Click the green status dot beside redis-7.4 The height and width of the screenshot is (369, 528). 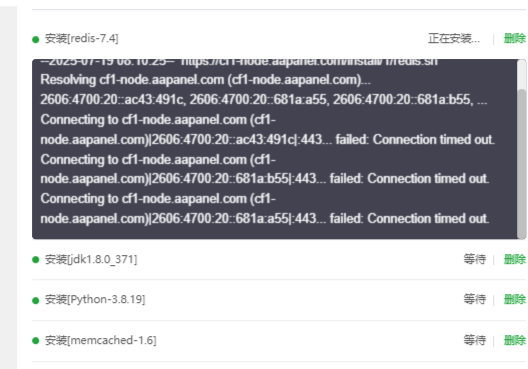(x=36, y=40)
